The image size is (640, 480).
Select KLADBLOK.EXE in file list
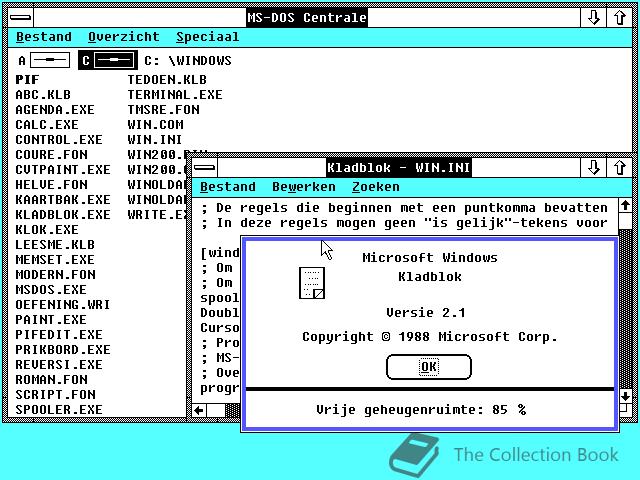(x=63, y=215)
